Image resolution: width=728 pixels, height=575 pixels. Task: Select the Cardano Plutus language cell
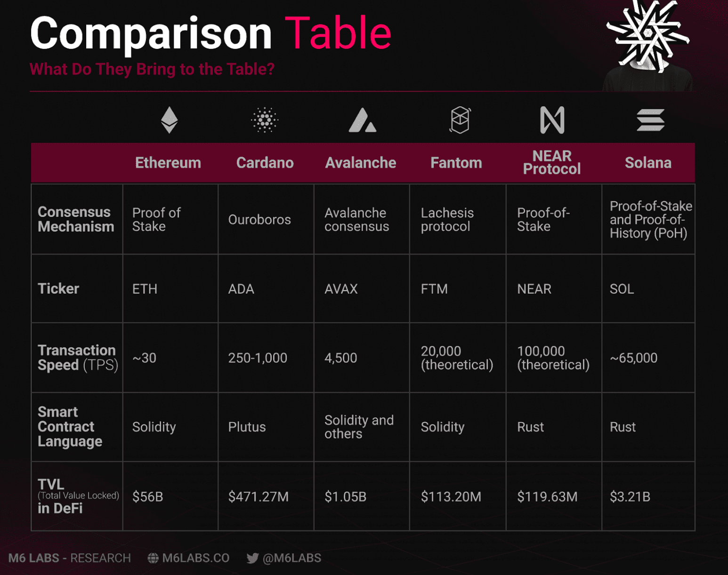(x=247, y=427)
